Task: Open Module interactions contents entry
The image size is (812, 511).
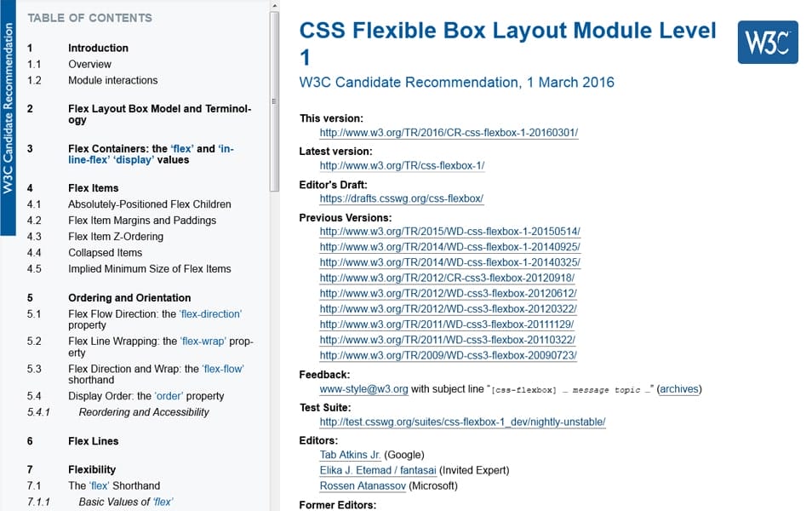Action: pyautogui.click(x=113, y=80)
